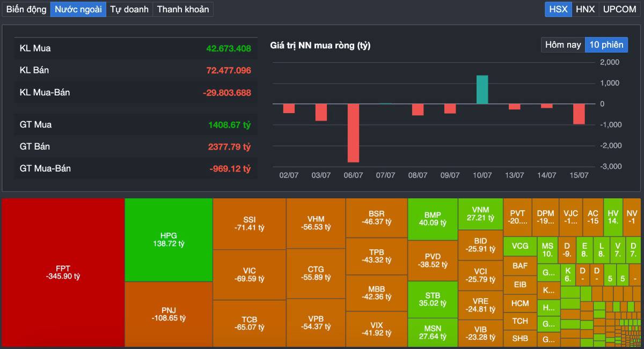Open the BMP 40.09 tỷ tile
Viewport: 644px width, 349px height.
tap(433, 219)
